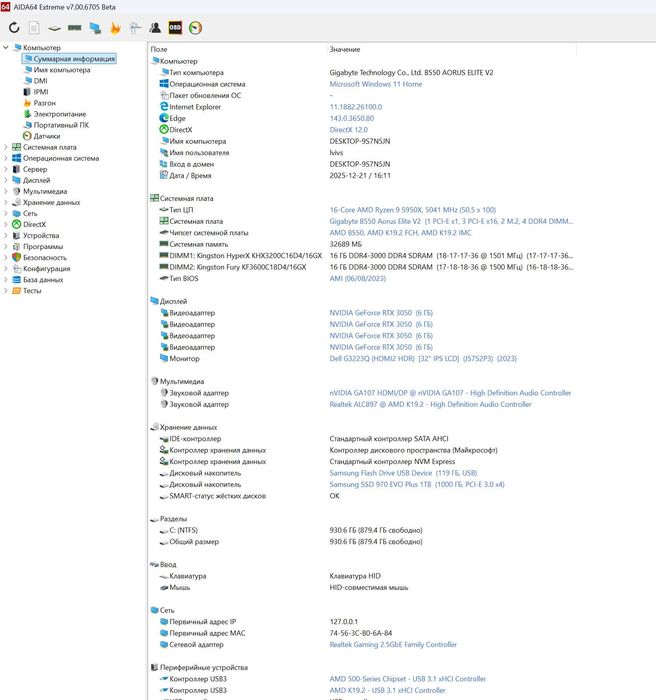This screenshot has width=656, height=700.
Task: Open the Report page icon in toolbar
Action: (34, 28)
